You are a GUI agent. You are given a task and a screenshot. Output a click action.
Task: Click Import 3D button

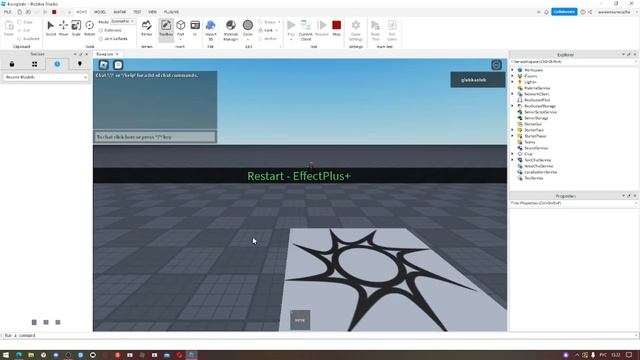click(211, 30)
